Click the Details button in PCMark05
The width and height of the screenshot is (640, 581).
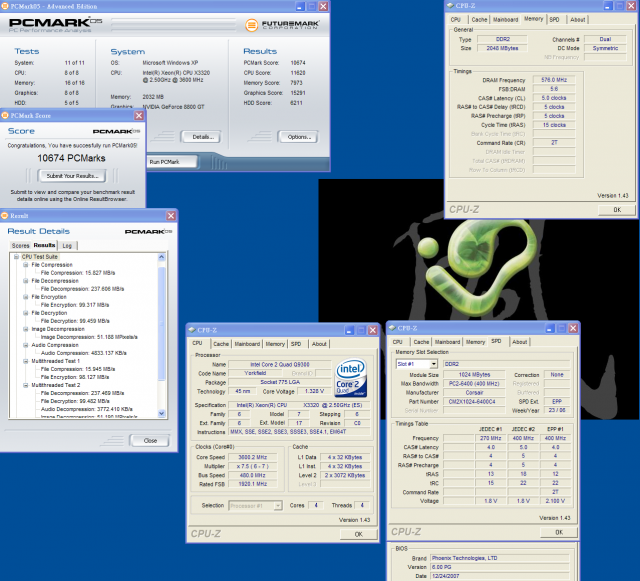click(200, 137)
